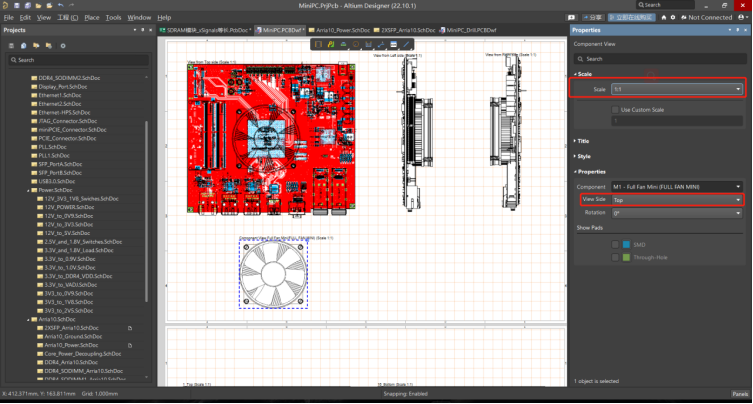
Task: Open the Scale dropdown
Action: pos(676,90)
